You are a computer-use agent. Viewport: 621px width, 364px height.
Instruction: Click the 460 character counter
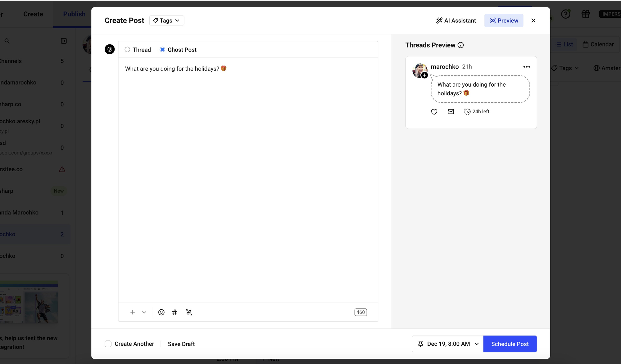(360, 312)
